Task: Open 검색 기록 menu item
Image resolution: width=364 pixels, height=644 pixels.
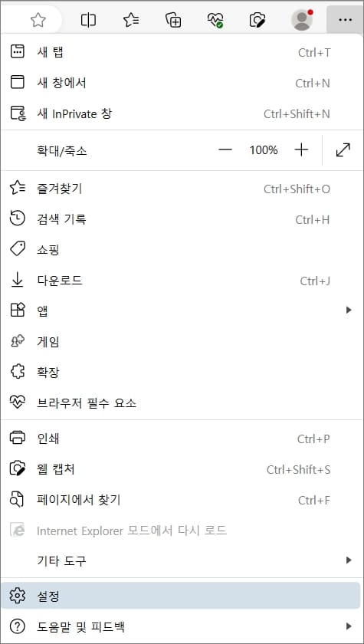Action: coord(181,219)
